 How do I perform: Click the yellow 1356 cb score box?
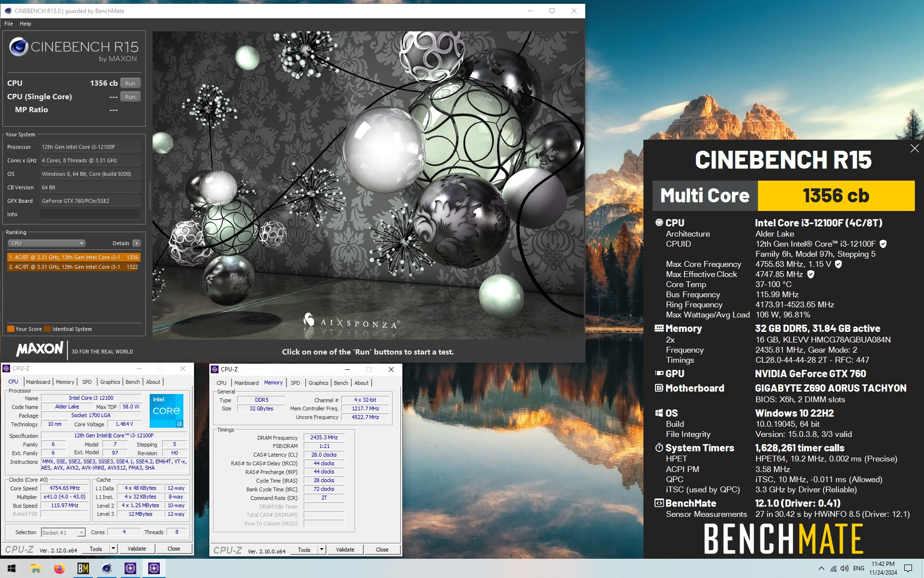(x=836, y=196)
